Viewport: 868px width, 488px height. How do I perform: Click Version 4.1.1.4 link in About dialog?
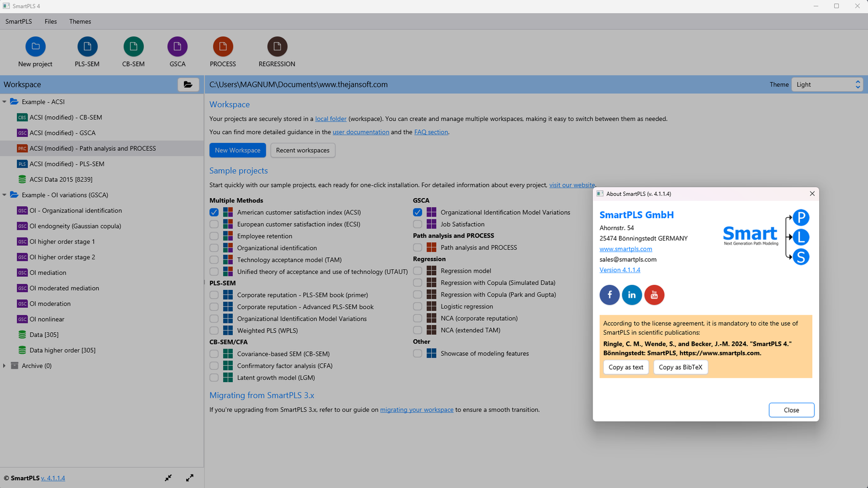[620, 270]
